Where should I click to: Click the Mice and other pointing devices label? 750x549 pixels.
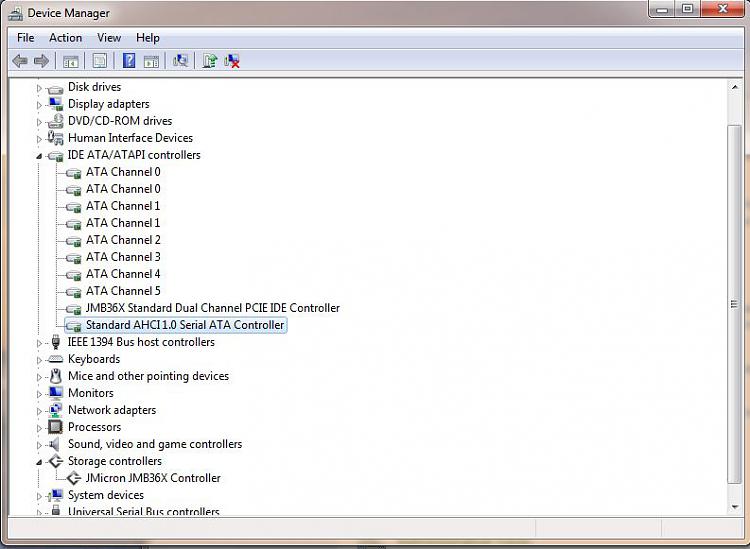(x=148, y=376)
